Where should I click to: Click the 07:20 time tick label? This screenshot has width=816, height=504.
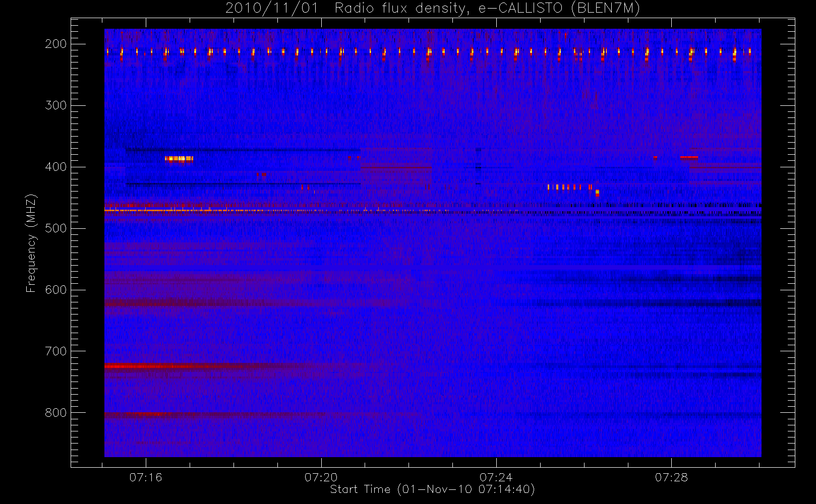click(x=321, y=477)
